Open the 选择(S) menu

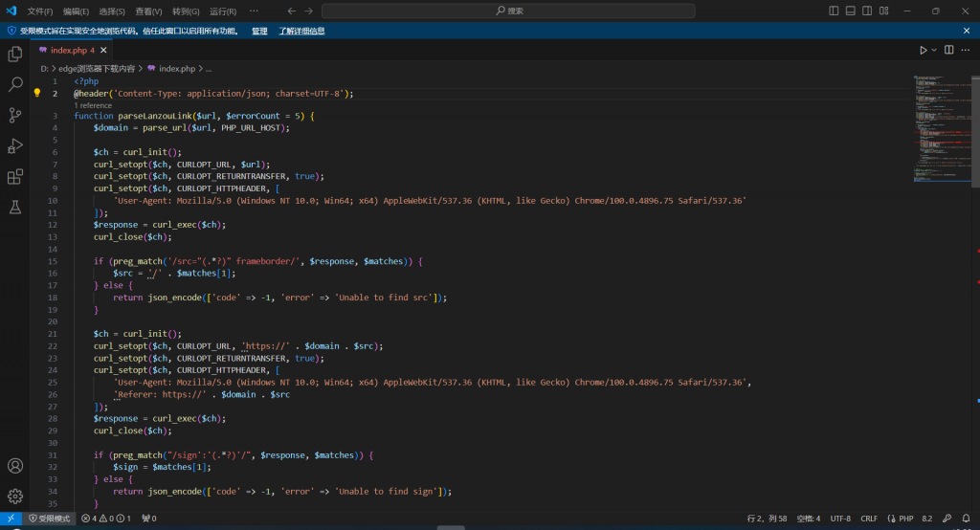[112, 11]
